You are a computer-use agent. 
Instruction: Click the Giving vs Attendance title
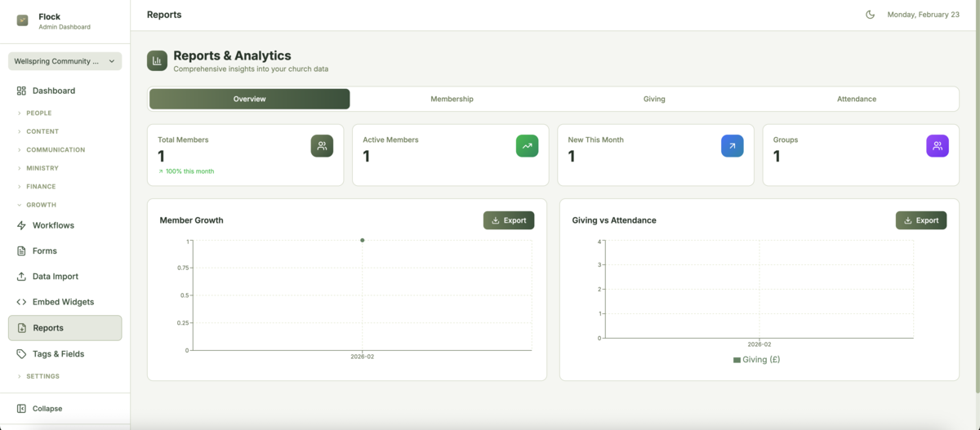click(614, 220)
